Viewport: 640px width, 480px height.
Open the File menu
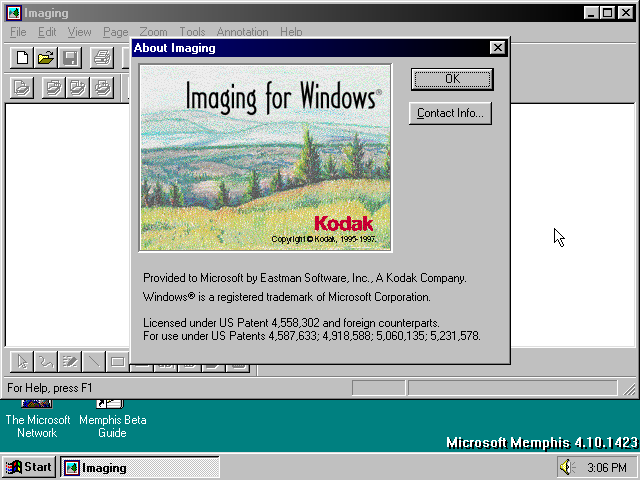[x=18, y=32]
